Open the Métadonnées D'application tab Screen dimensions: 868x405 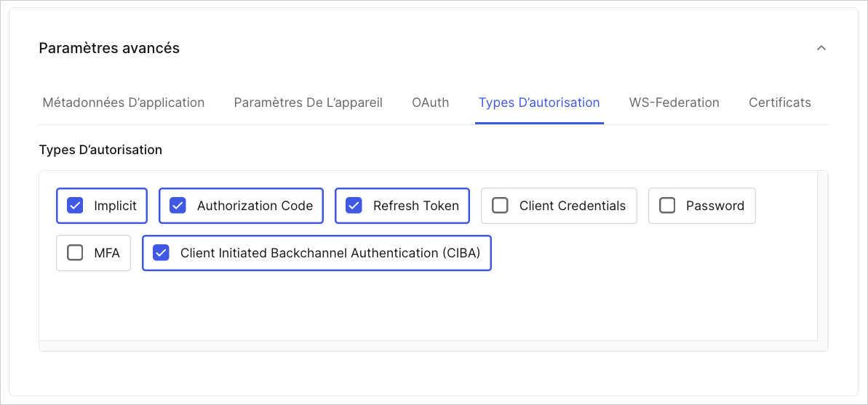tap(124, 103)
